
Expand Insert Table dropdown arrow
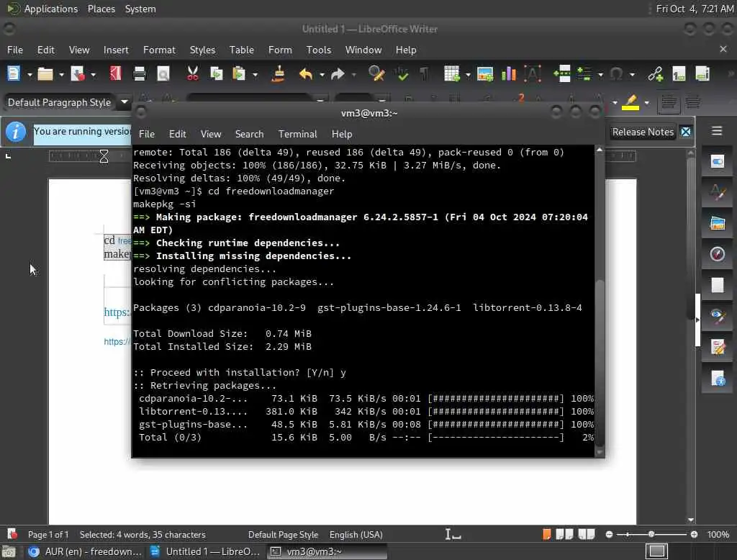(468, 75)
